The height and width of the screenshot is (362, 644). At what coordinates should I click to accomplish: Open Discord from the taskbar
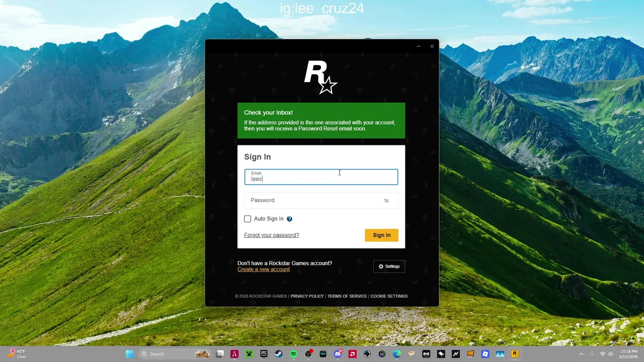click(338, 354)
